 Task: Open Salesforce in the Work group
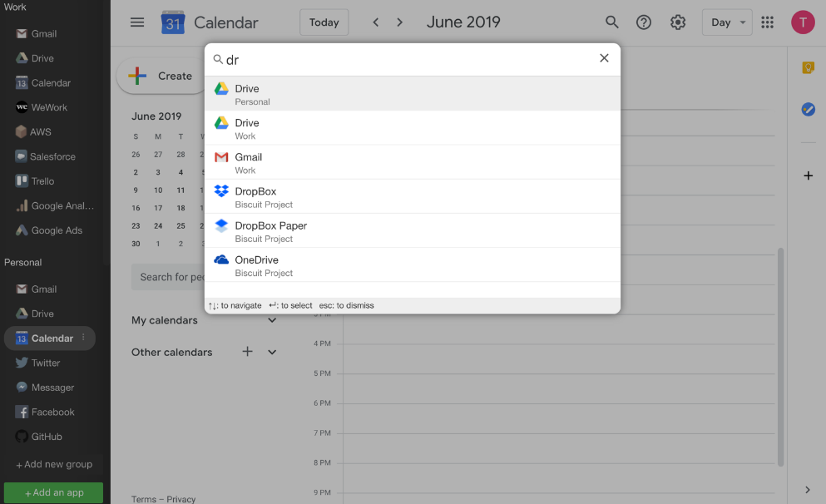coord(52,156)
